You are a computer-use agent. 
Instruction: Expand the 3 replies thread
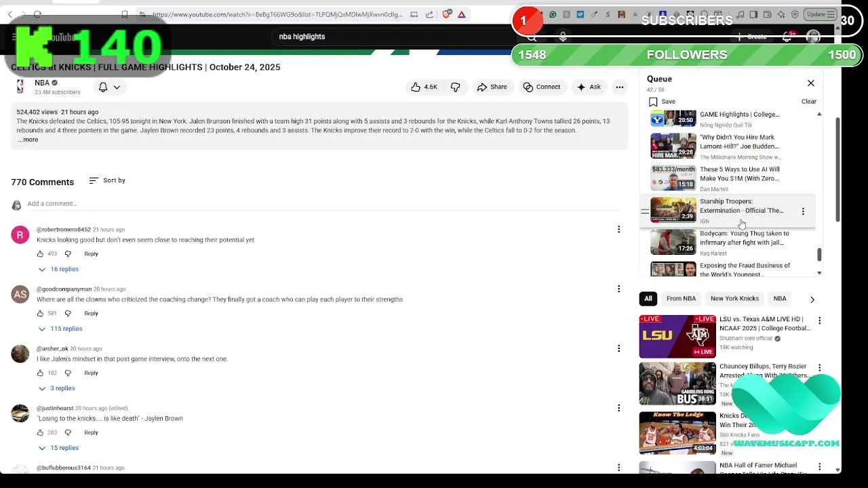click(x=56, y=388)
